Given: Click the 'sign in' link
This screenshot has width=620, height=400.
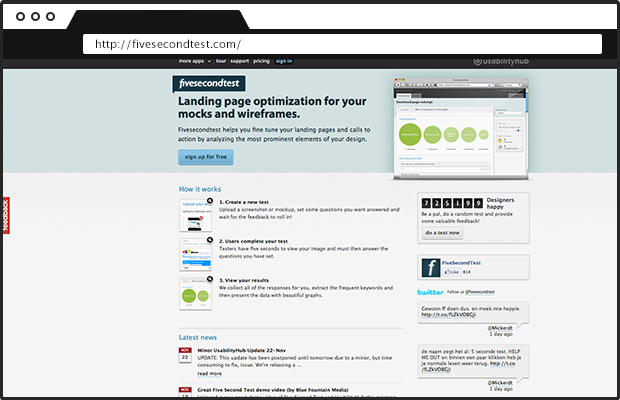Looking at the screenshot, I should click(284, 61).
